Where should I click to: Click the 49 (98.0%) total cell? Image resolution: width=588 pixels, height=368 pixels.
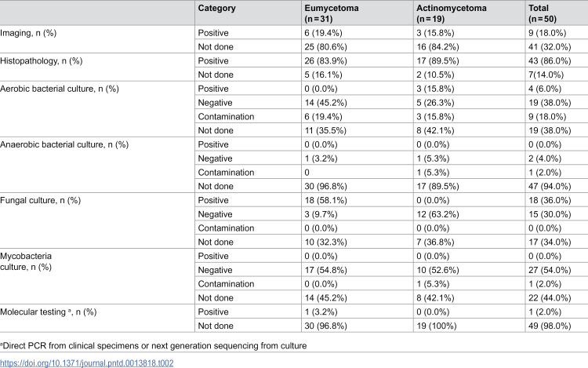550,326
